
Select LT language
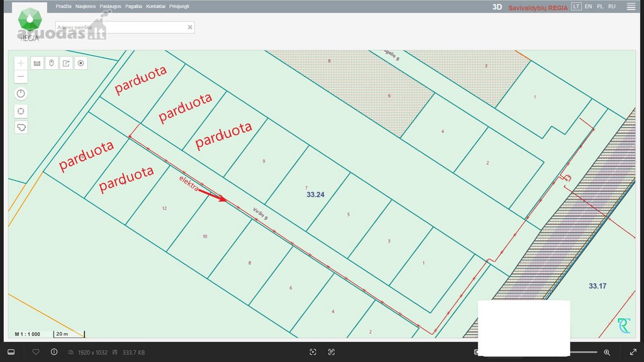click(x=576, y=7)
